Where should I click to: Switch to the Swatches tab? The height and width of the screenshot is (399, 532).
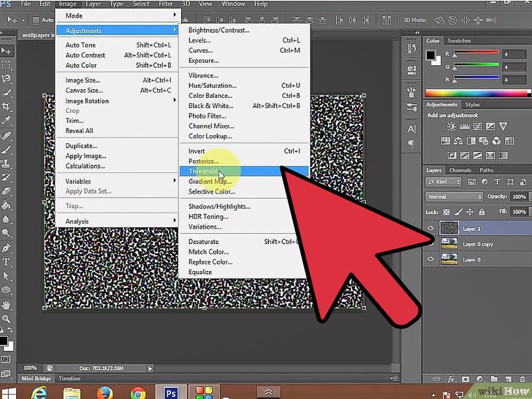click(459, 41)
